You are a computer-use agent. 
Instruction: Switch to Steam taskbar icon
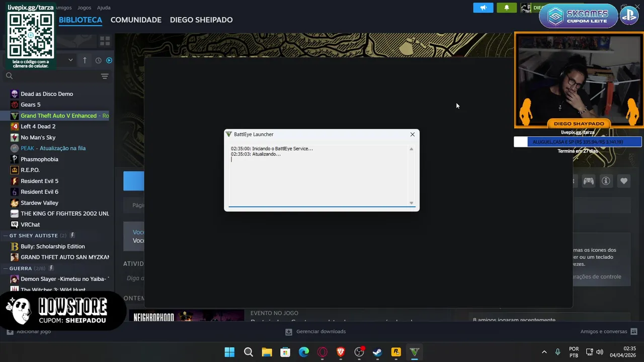[x=377, y=352]
